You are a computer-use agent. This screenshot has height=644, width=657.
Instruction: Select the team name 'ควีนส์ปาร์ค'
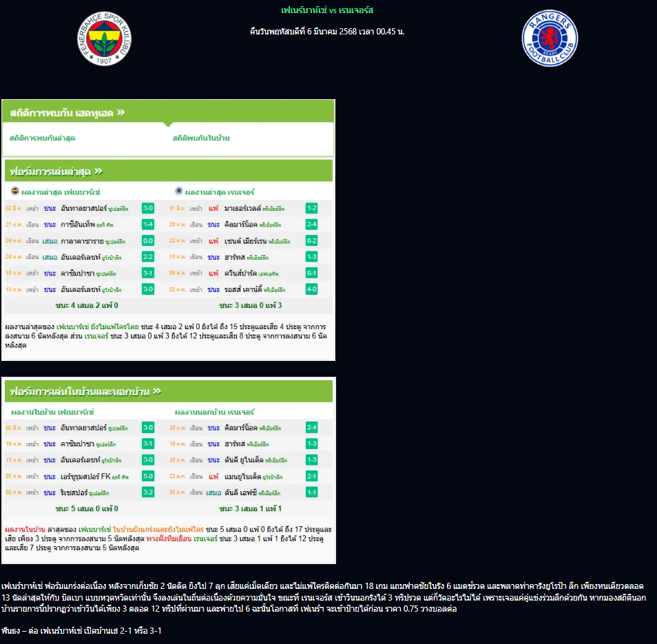(240, 273)
